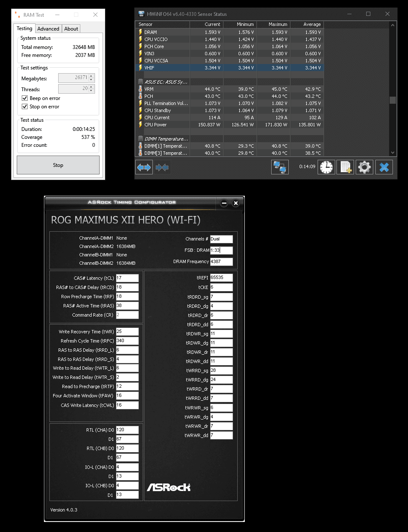Click the CAS# Latency (tCL) value field
Viewport: 408px width, 532px height.
pyautogui.click(x=127, y=278)
